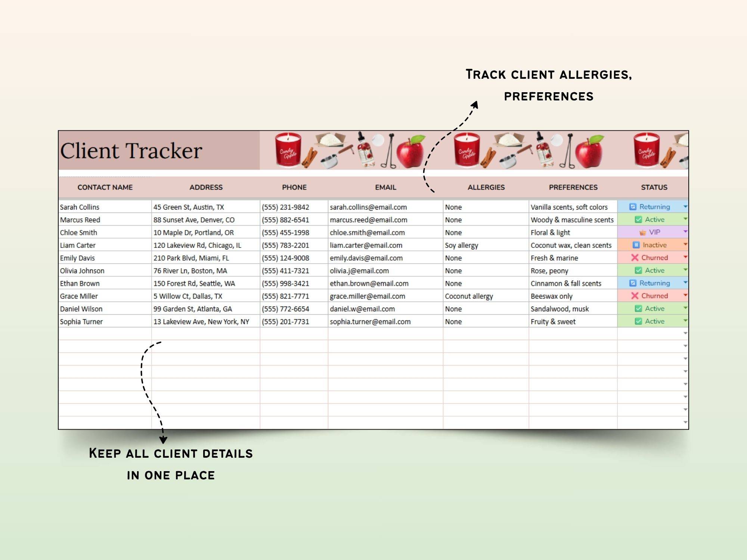
Task: Open status dropdown arrow for Sarah Collins
Action: [685, 206]
